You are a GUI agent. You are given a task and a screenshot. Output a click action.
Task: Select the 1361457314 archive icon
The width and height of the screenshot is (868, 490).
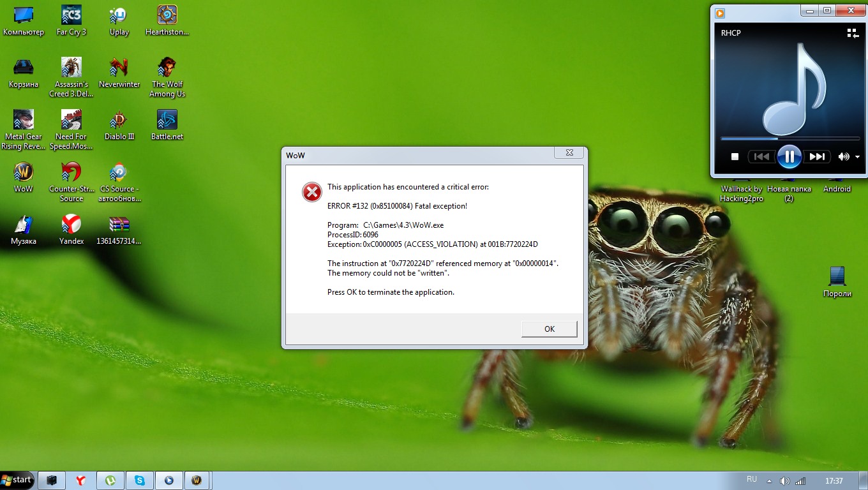[x=119, y=230]
